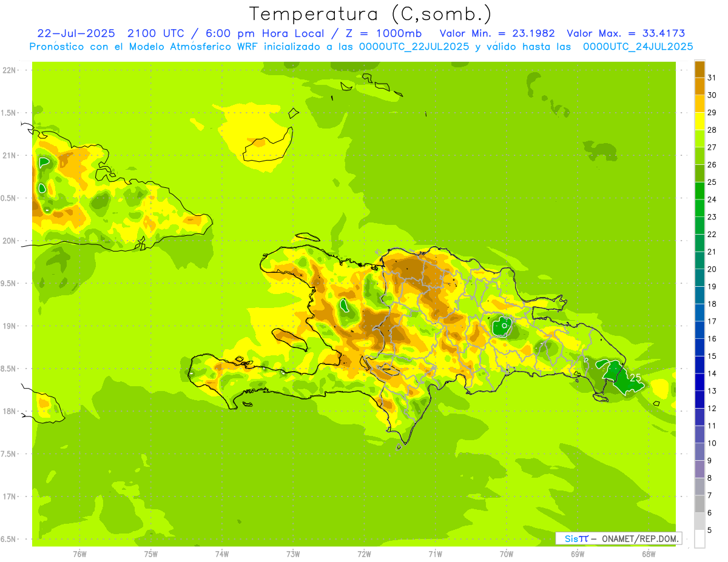Pick the yellow legend swatch between 28 and 29
The height and width of the screenshot is (562, 728).
[x=699, y=121]
